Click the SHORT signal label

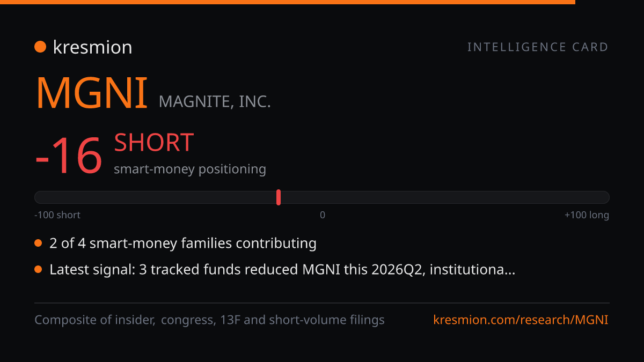point(154,143)
